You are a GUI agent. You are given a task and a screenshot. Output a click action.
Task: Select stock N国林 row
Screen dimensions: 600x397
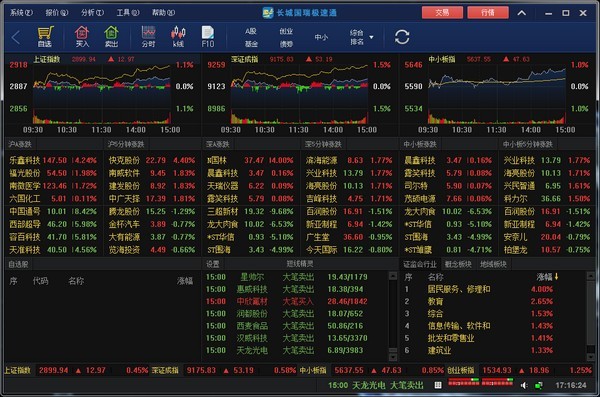[250, 160]
